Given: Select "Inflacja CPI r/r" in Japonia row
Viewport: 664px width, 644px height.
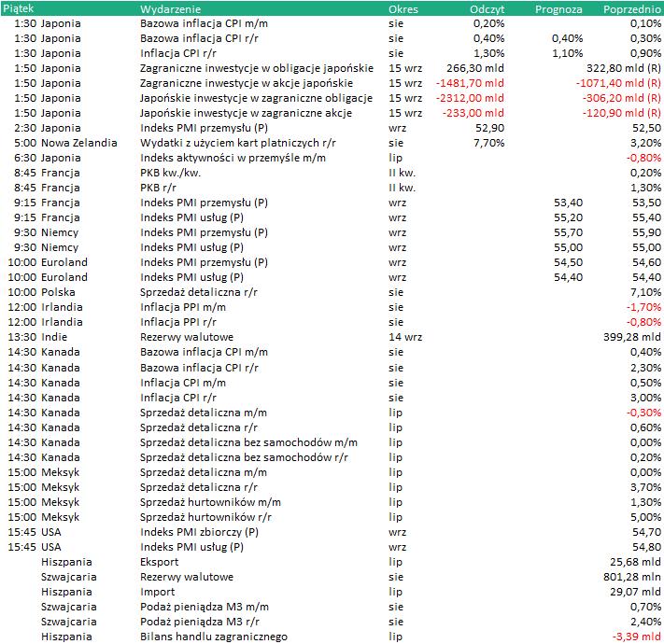Looking at the screenshot, I should point(178,53).
